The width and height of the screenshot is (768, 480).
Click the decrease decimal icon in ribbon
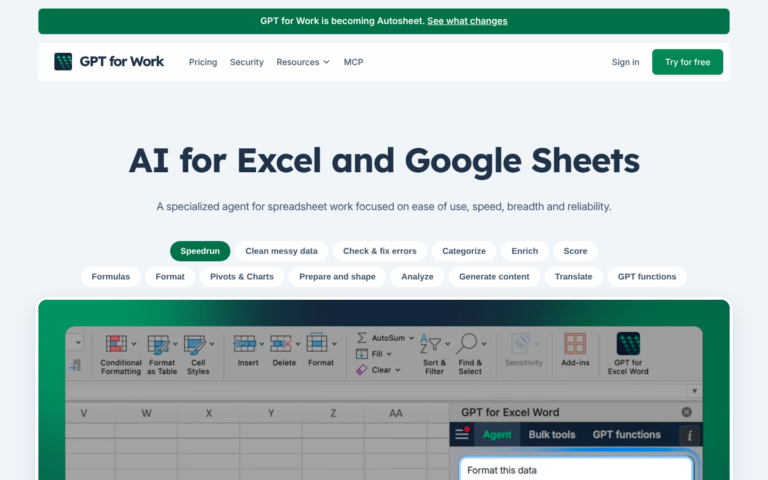pos(75,365)
